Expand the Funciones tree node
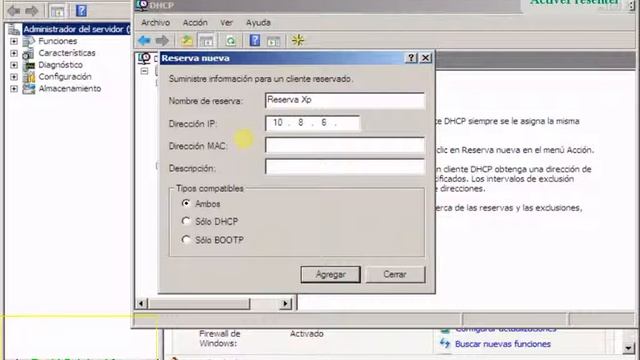This screenshot has height=360, width=640. click(14, 41)
